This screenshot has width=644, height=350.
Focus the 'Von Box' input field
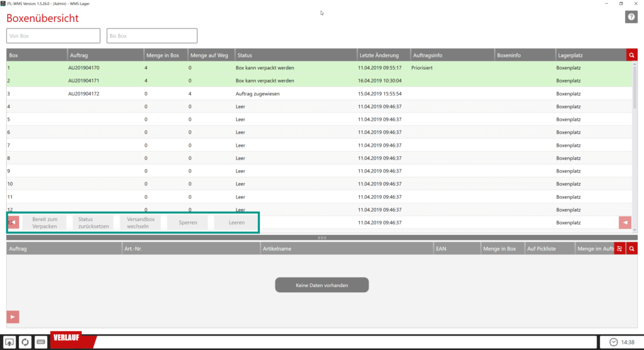53,36
